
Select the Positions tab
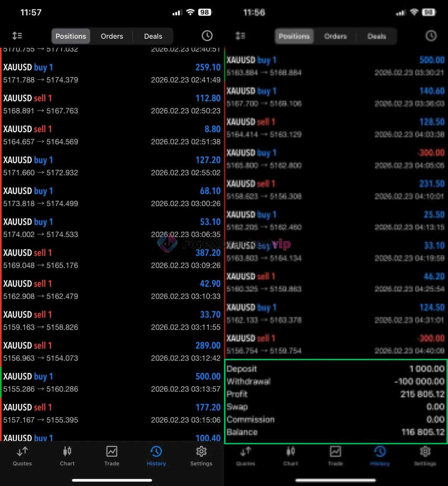point(71,36)
